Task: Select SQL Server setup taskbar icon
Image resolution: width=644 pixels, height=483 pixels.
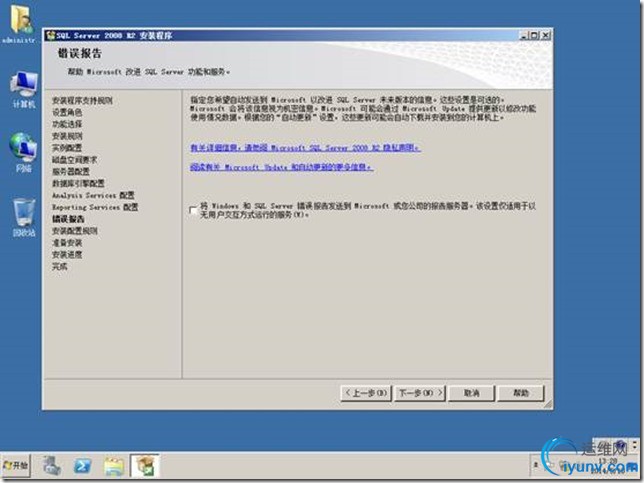Action: (145, 466)
